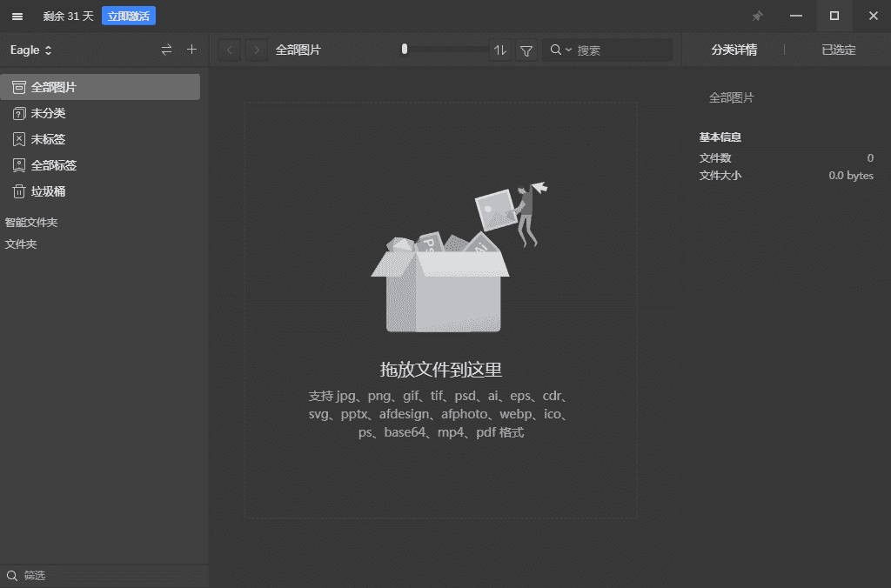Go back with the left arrow
The width and height of the screenshot is (891, 588).
(230, 50)
